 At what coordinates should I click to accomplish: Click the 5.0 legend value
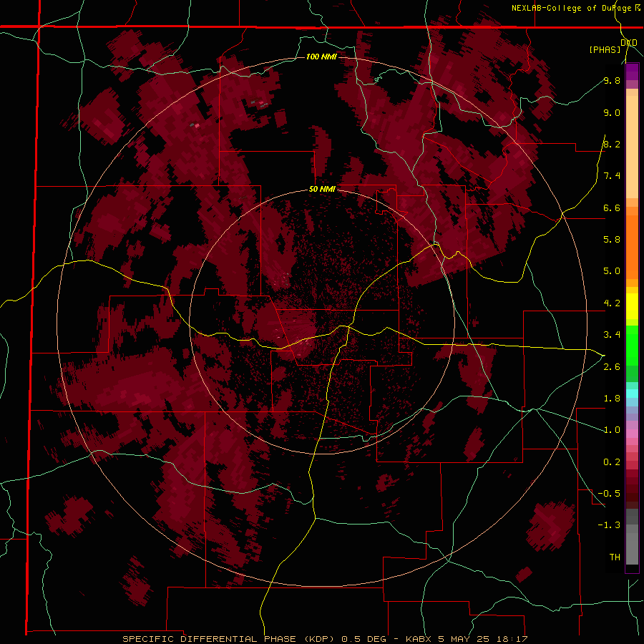(x=612, y=271)
